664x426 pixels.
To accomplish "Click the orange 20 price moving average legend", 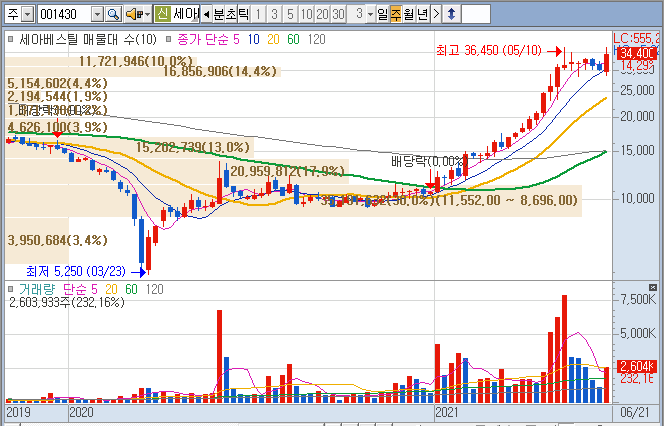I will click(273, 39).
